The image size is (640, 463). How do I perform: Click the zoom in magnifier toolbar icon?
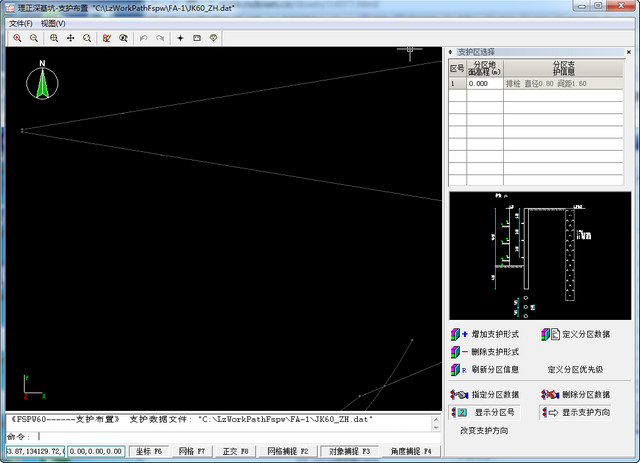[x=17, y=38]
